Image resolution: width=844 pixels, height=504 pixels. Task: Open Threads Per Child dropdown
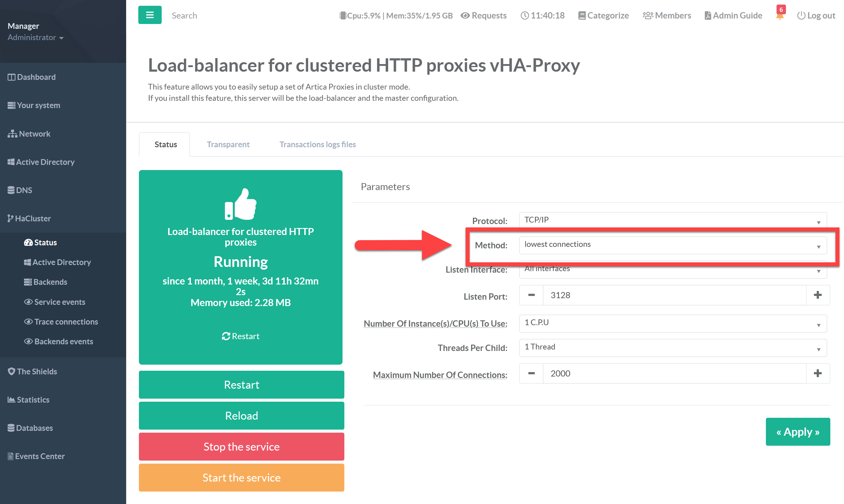click(672, 347)
